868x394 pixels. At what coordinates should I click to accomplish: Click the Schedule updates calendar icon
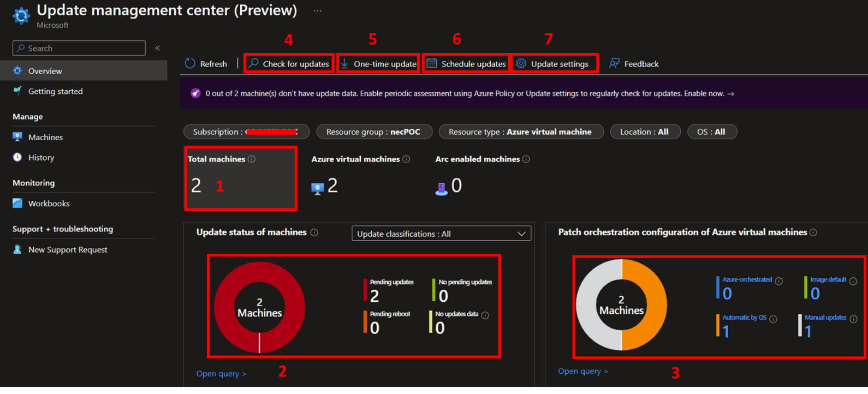[x=432, y=63]
